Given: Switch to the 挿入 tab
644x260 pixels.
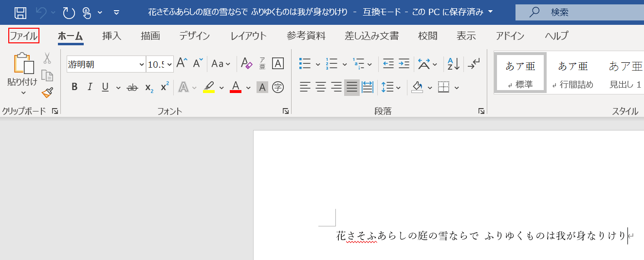Looking at the screenshot, I should 111,36.
